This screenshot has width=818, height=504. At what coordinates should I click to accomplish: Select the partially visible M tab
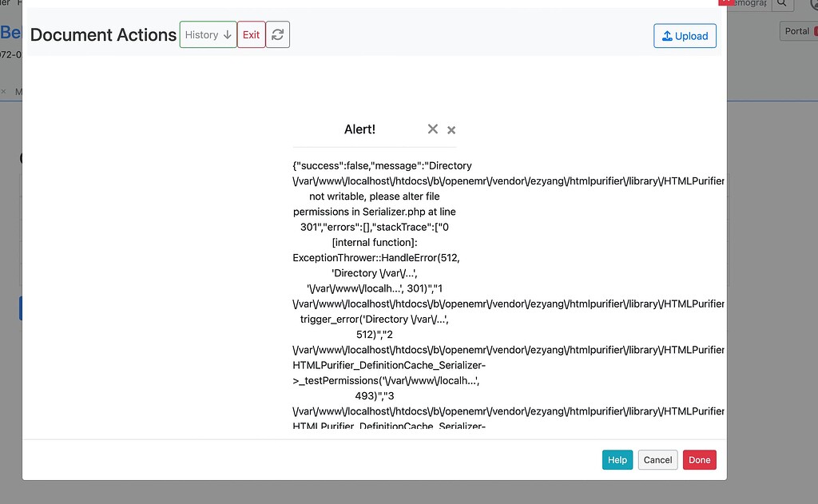[18, 91]
